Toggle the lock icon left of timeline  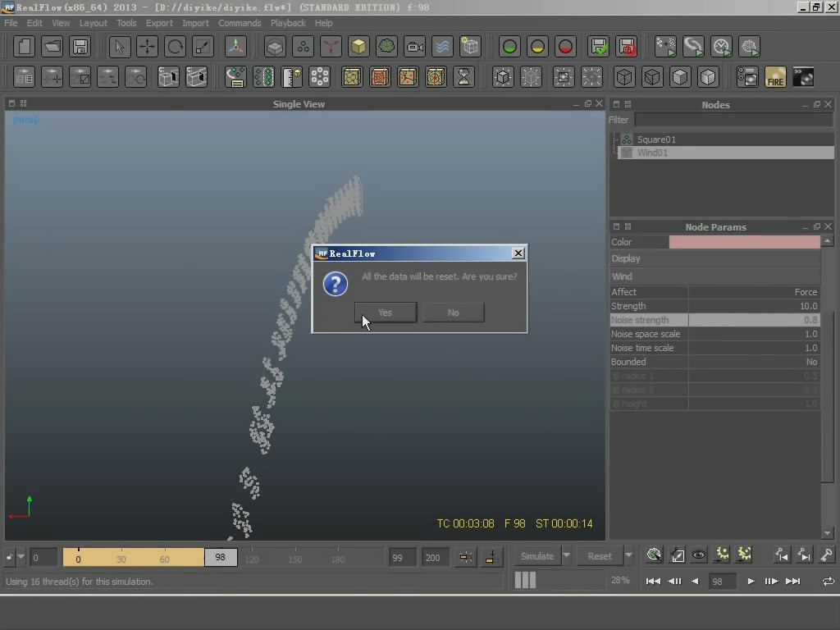point(9,557)
